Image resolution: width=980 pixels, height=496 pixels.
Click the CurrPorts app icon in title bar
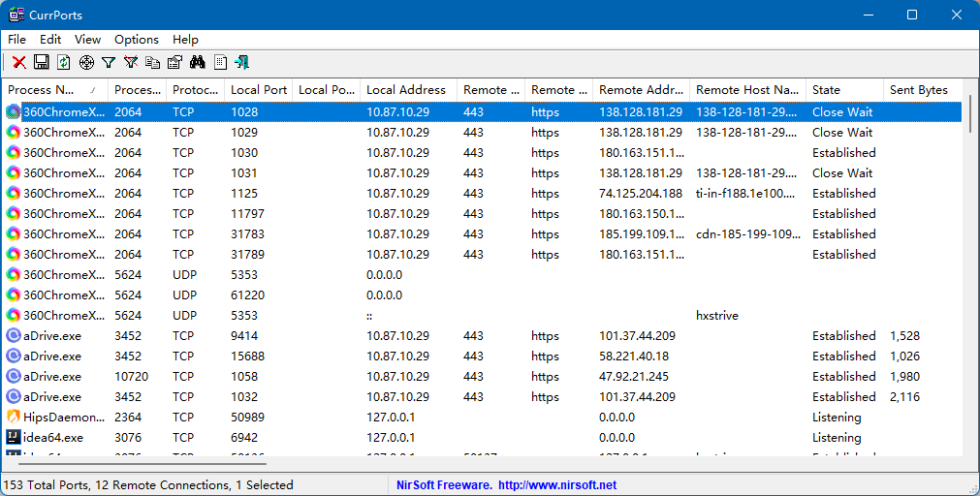tap(16, 15)
